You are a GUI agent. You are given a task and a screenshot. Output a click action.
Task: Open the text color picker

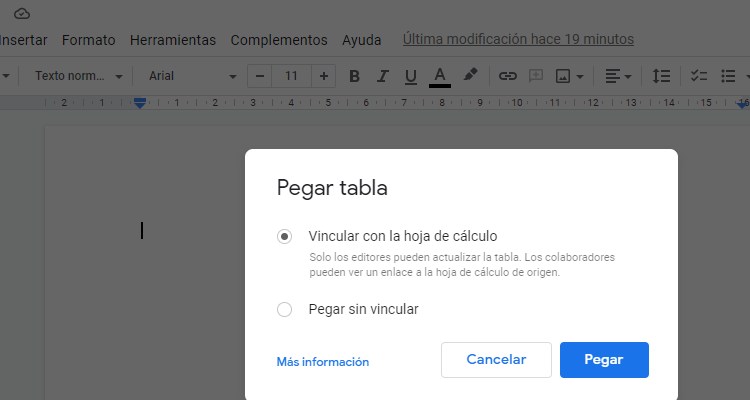click(440, 76)
